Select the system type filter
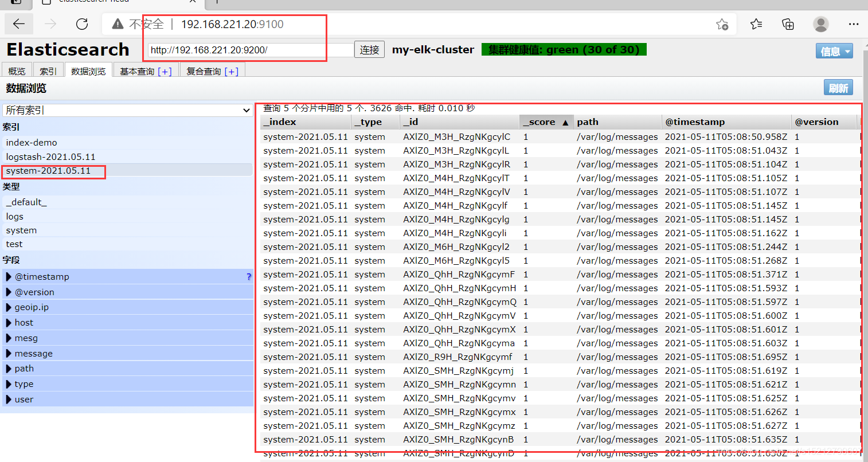The image size is (868, 462). click(127, 230)
